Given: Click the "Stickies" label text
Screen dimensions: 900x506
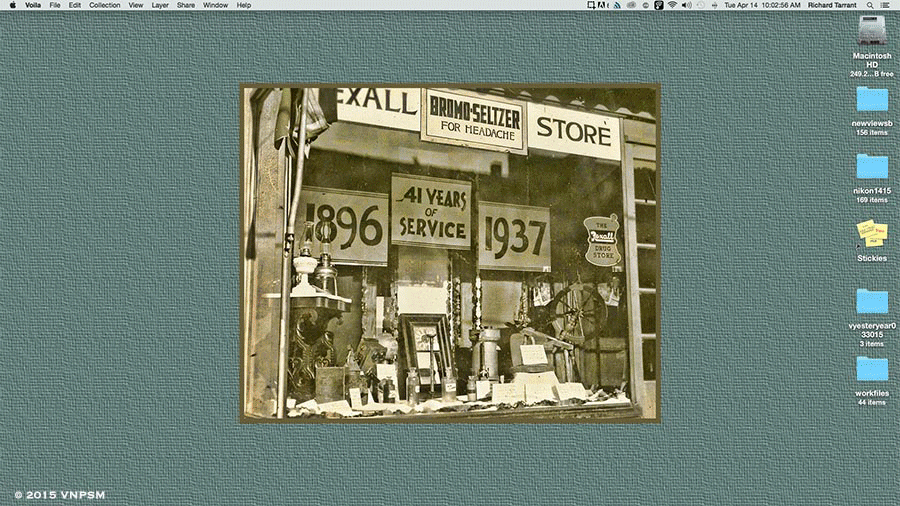Looking at the screenshot, I should (x=872, y=258).
